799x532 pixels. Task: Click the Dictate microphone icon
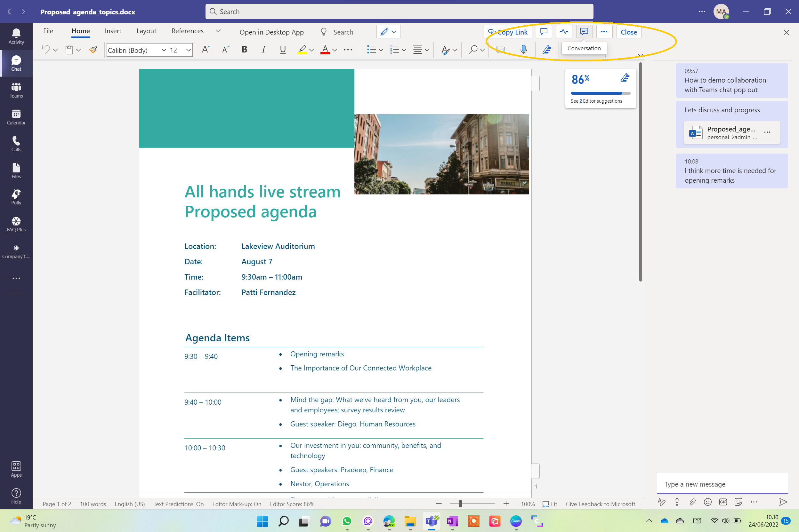coord(523,50)
